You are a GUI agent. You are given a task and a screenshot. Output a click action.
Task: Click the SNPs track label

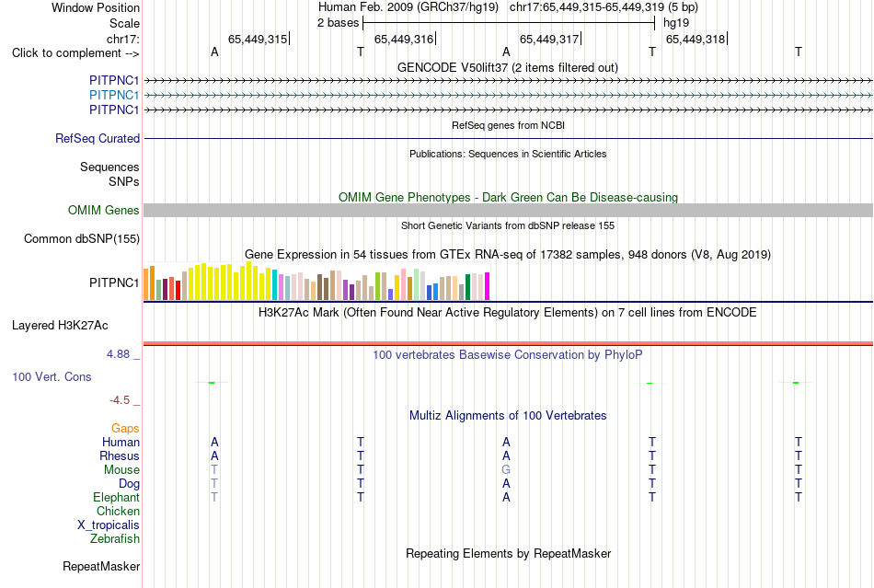(x=124, y=181)
